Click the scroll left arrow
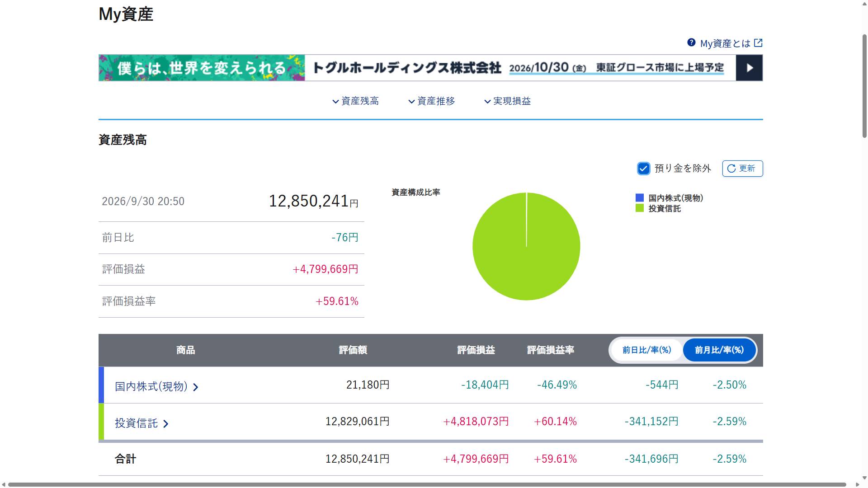Viewport: 868px width, 488px height. pos(4,484)
